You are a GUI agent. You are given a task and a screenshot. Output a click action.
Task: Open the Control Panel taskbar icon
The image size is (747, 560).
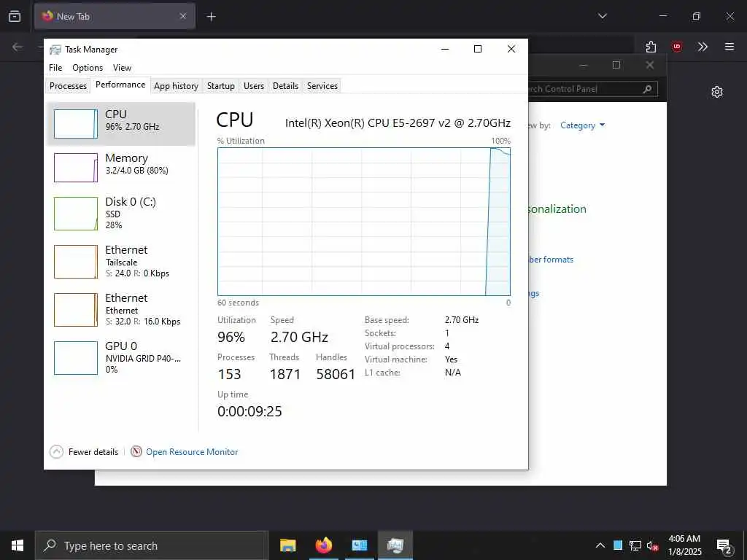359,545
